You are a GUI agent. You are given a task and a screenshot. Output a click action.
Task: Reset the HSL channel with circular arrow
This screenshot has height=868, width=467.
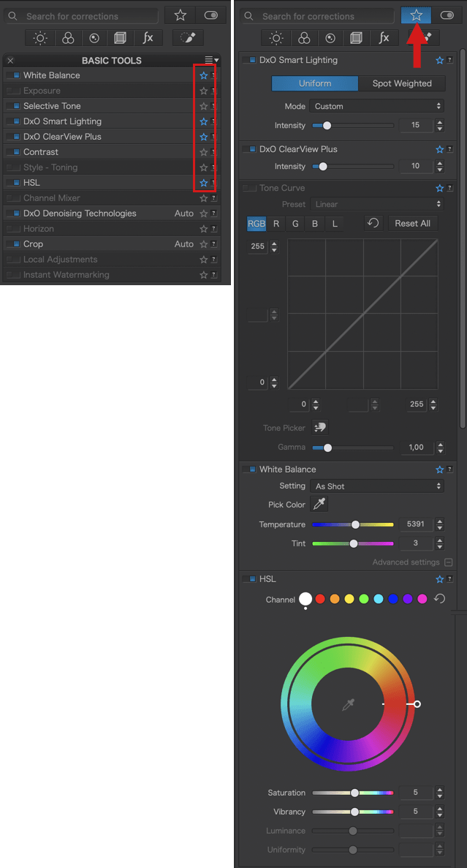439,598
